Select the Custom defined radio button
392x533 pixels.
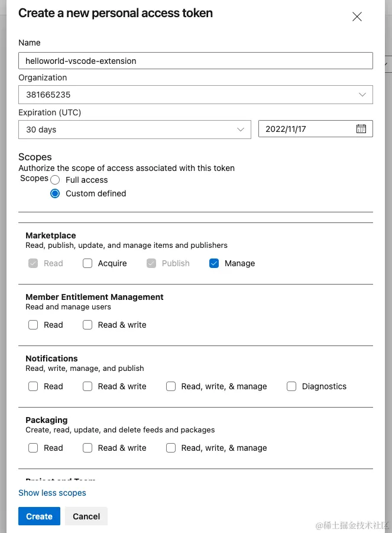[x=55, y=193]
